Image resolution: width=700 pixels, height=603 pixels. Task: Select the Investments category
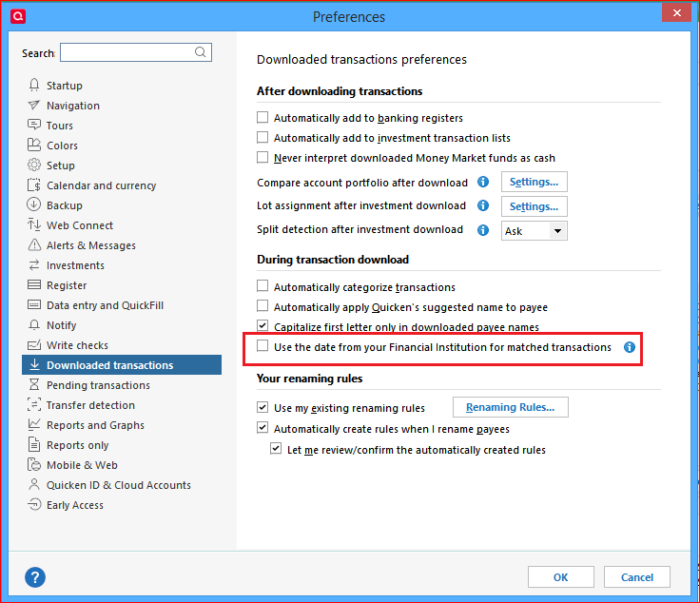click(x=75, y=265)
